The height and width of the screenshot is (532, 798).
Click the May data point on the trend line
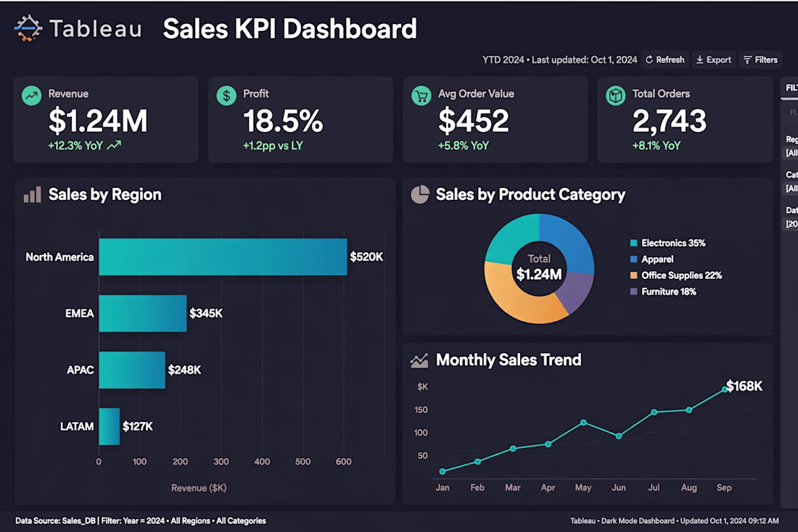point(584,423)
